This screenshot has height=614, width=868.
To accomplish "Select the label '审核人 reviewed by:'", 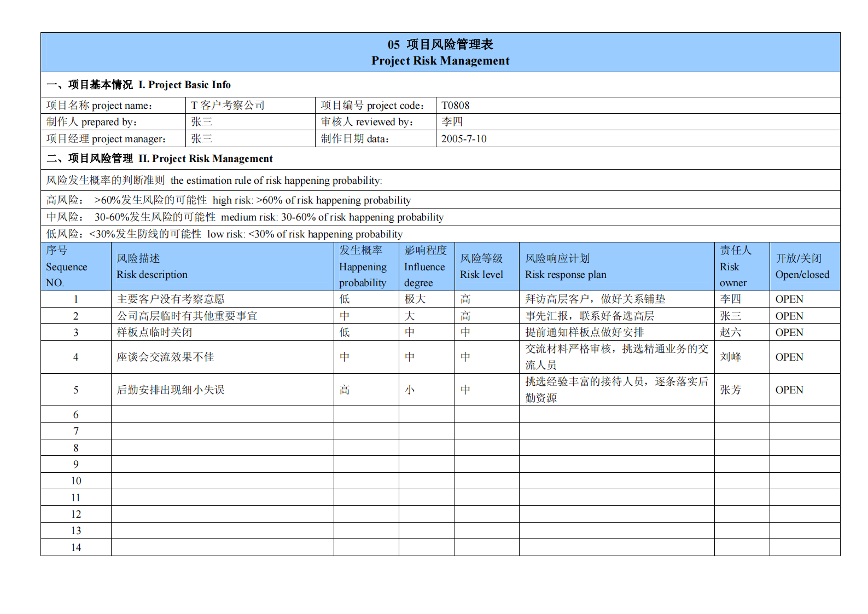I will click(368, 122).
